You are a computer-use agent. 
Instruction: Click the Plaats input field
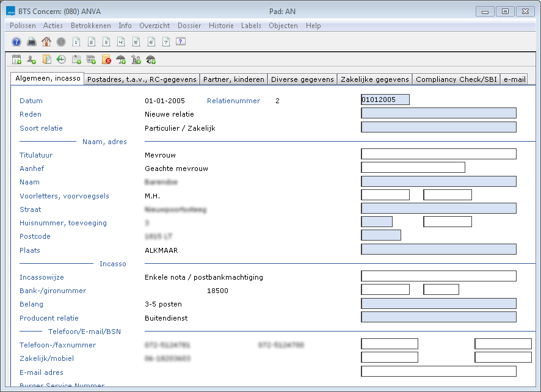coord(438,249)
